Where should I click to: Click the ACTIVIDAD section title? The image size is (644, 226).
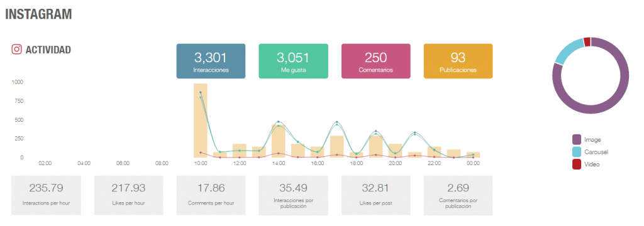click(48, 50)
